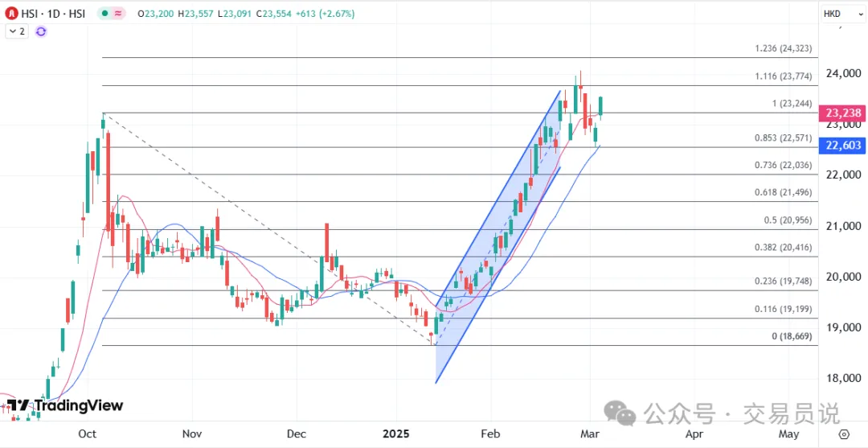Click the 2025 marker on time axis
The image size is (868, 448).
point(395,434)
